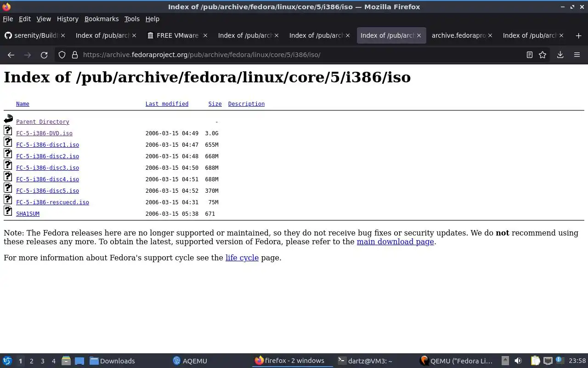
Task: Open network connection tray icon
Action: click(x=548, y=361)
